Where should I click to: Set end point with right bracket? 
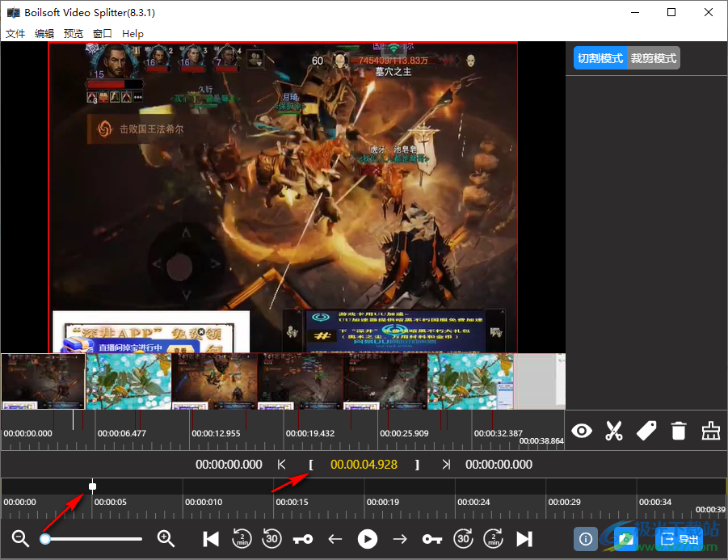coord(417,465)
